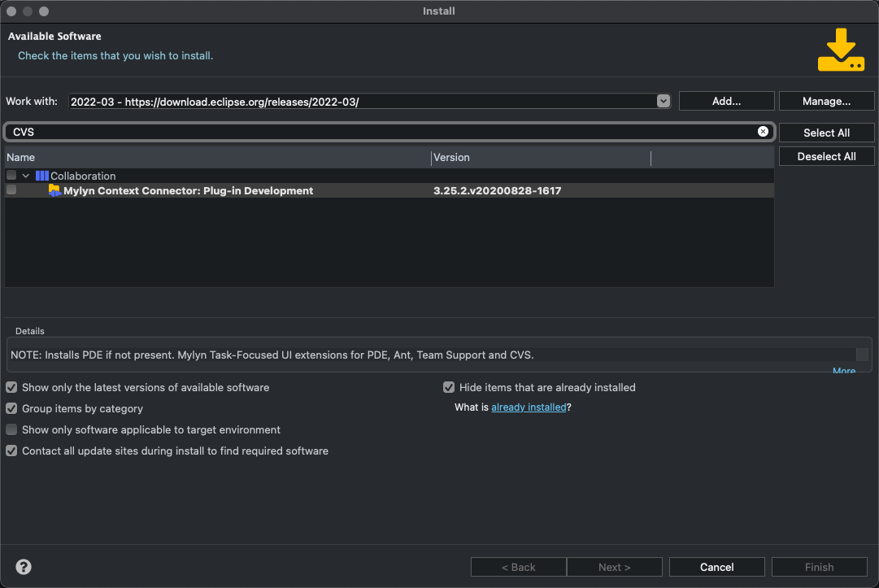Image resolution: width=879 pixels, height=588 pixels.
Task: Click the yellow install download icon
Action: click(841, 50)
